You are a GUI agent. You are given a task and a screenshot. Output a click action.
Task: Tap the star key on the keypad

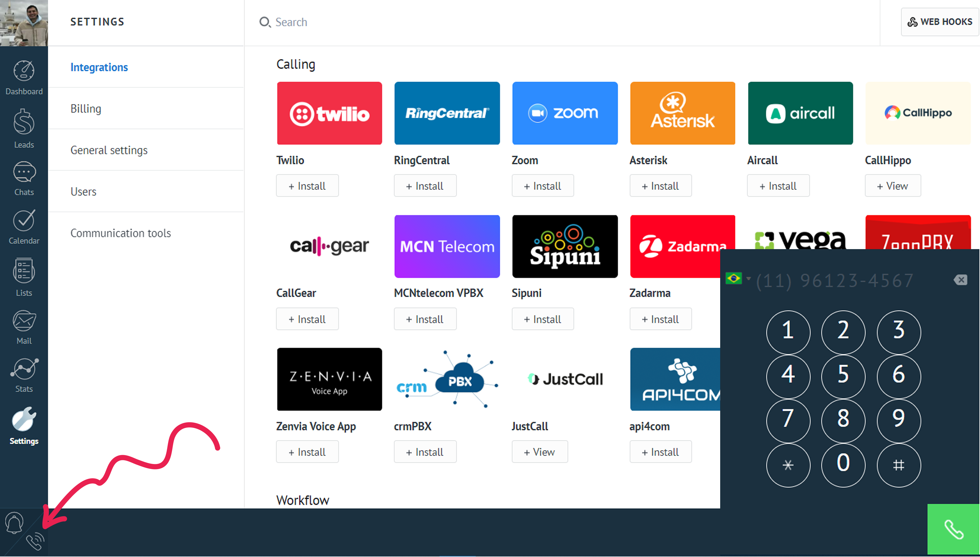788,465
